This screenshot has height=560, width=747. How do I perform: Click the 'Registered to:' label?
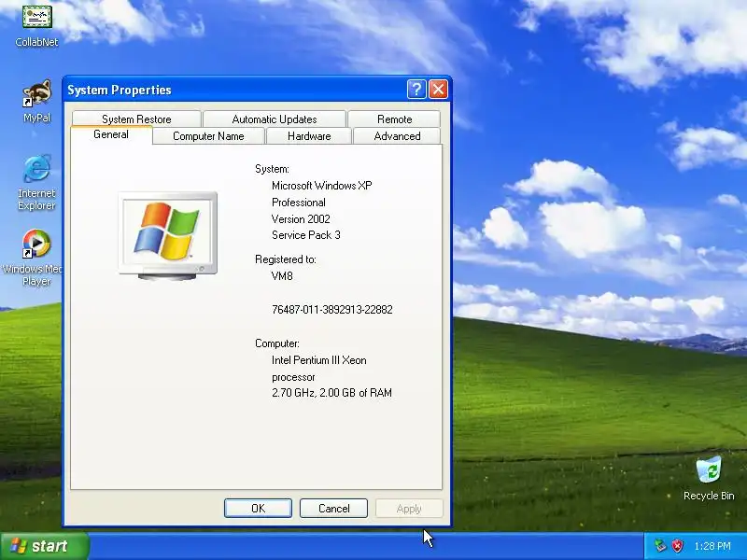[286, 259]
